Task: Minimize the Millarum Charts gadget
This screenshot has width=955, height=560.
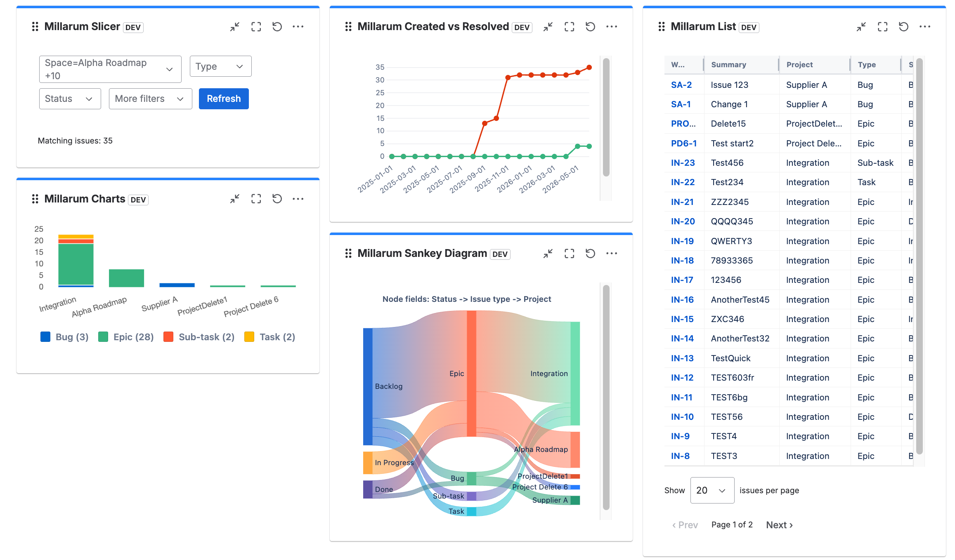Action: click(235, 199)
